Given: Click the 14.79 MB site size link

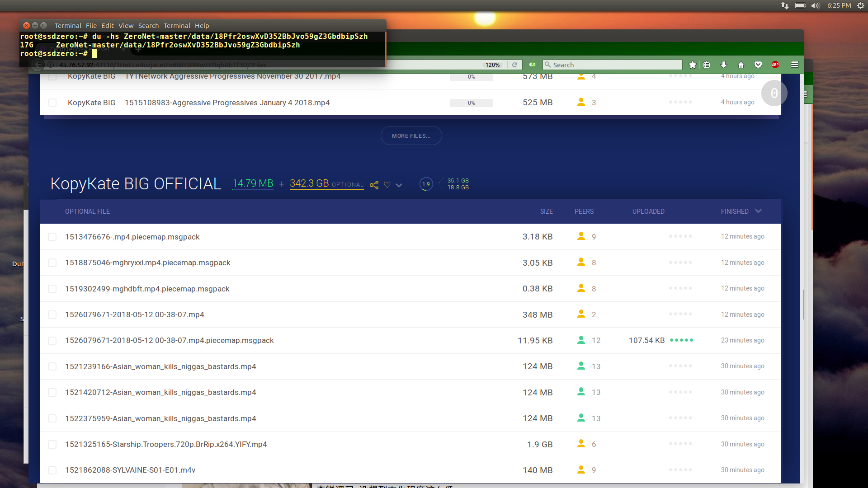Looking at the screenshot, I should tap(253, 183).
